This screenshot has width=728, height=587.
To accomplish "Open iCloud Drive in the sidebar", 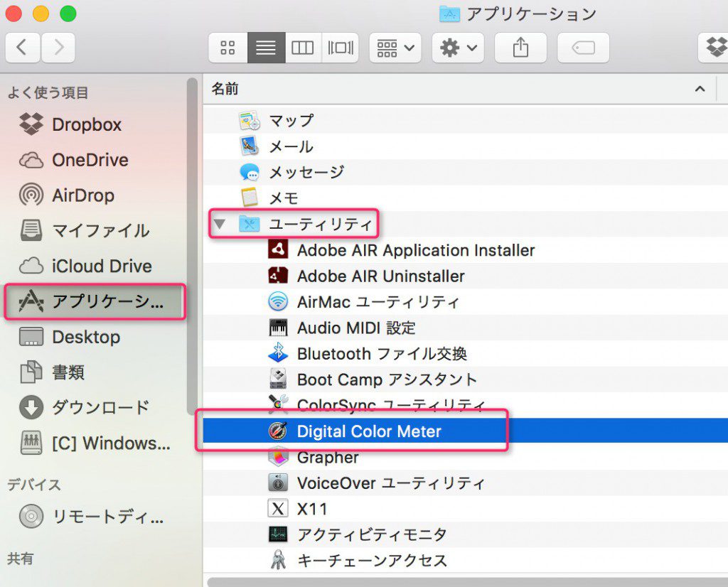I will point(95,266).
